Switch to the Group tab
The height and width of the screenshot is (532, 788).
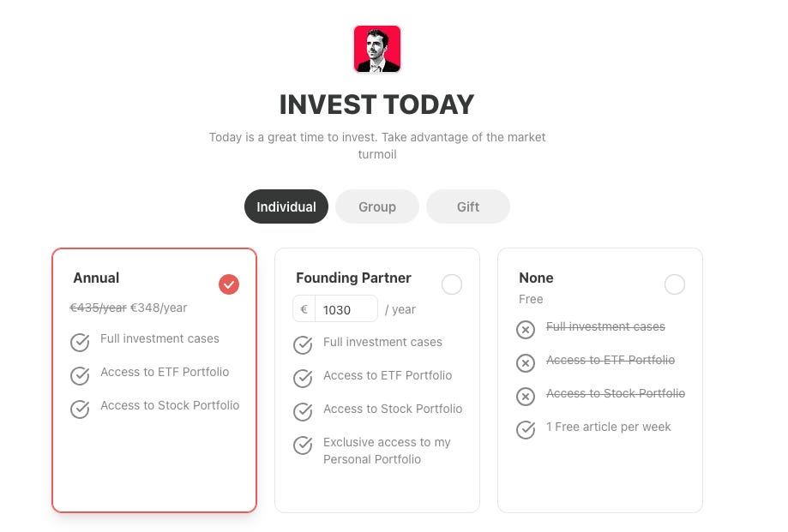(377, 206)
